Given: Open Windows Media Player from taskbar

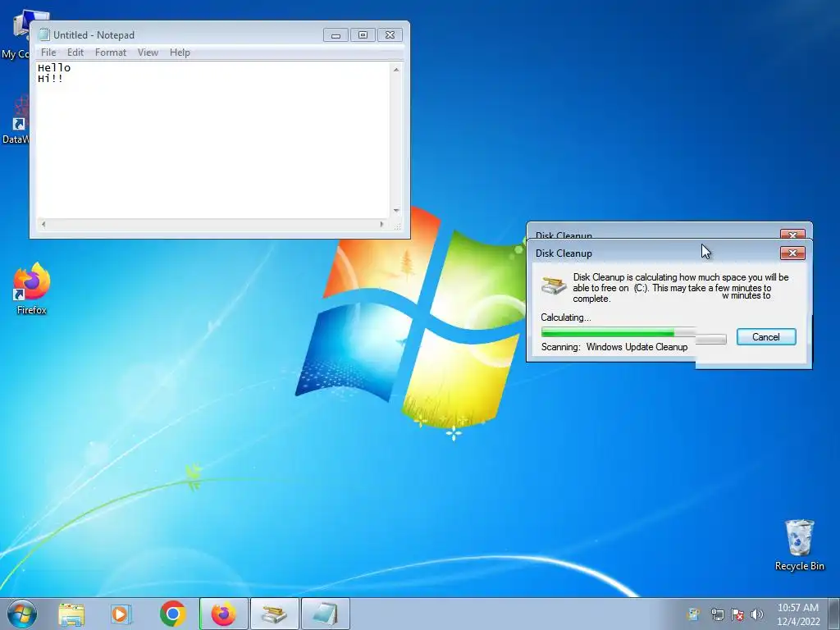Looking at the screenshot, I should tap(121, 614).
